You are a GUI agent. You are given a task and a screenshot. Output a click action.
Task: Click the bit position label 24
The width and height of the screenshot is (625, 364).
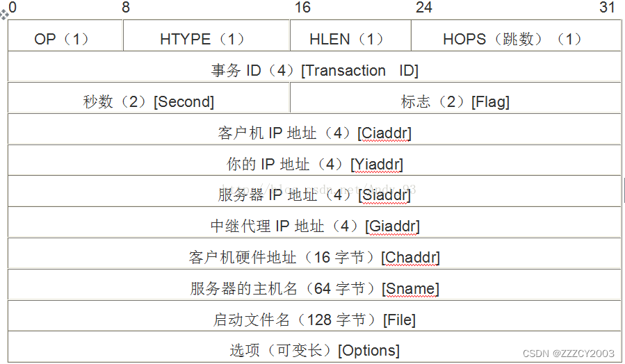click(423, 8)
